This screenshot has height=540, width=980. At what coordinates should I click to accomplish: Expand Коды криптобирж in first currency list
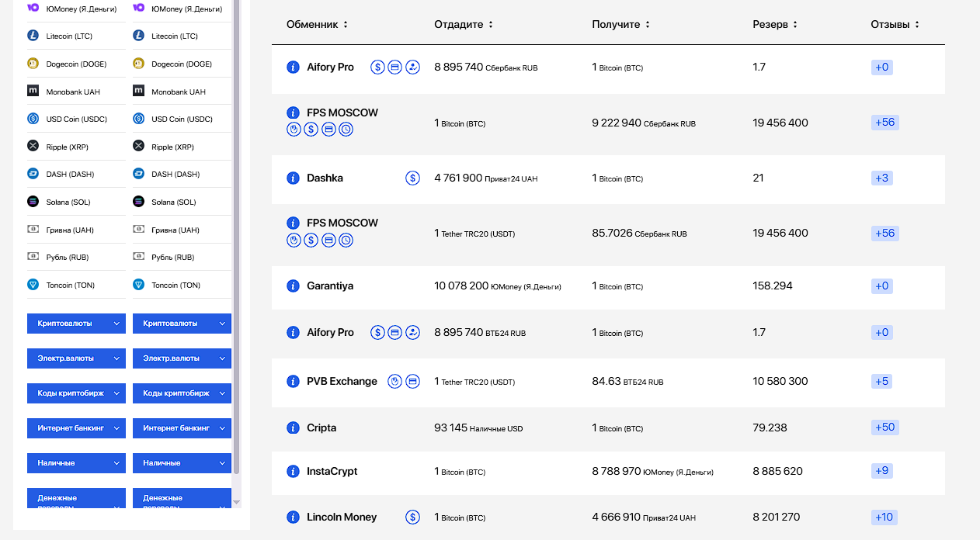tap(76, 393)
